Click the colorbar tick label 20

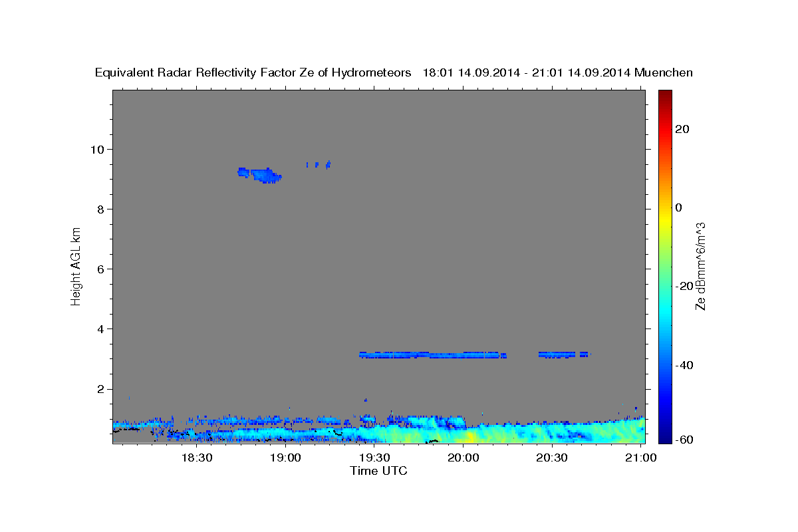click(682, 129)
